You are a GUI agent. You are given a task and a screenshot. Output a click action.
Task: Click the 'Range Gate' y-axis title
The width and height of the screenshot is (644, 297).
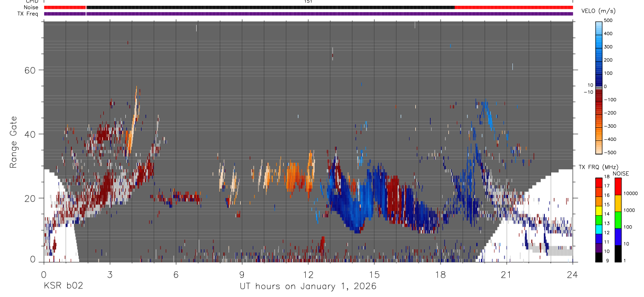[x=13, y=142]
